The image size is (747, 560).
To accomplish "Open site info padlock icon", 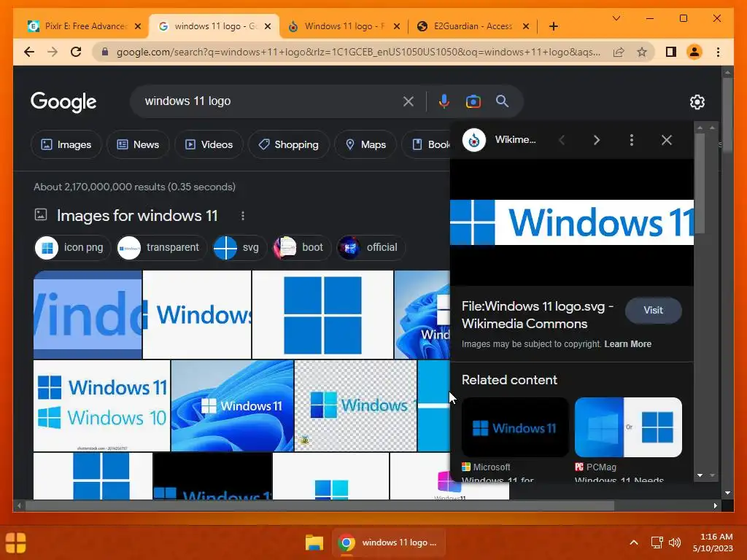I will click(x=105, y=52).
